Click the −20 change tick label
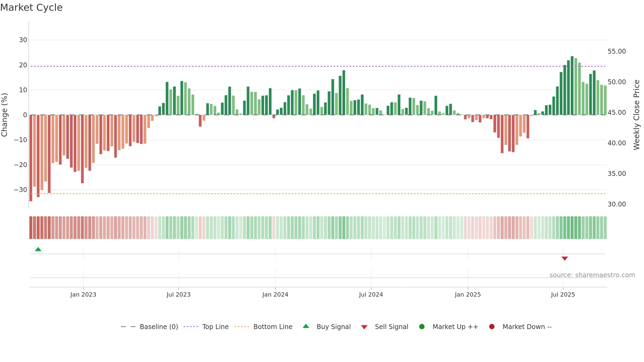This screenshot has height=362, width=644. point(21,165)
